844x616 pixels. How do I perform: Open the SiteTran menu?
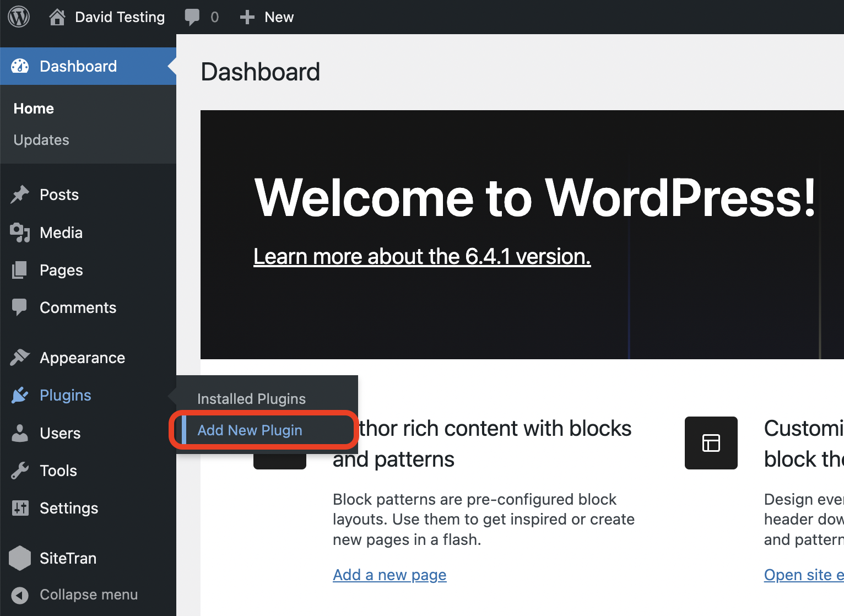tap(68, 558)
